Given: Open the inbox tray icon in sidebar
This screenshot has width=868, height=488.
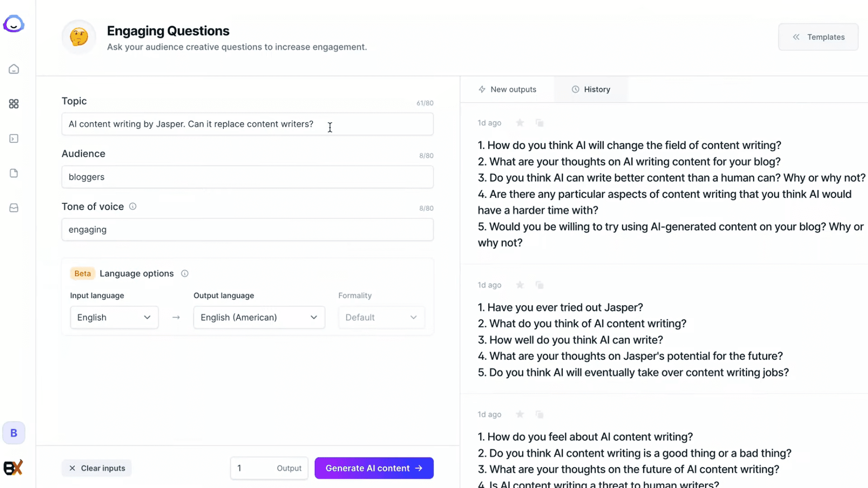Looking at the screenshot, I should [x=14, y=208].
